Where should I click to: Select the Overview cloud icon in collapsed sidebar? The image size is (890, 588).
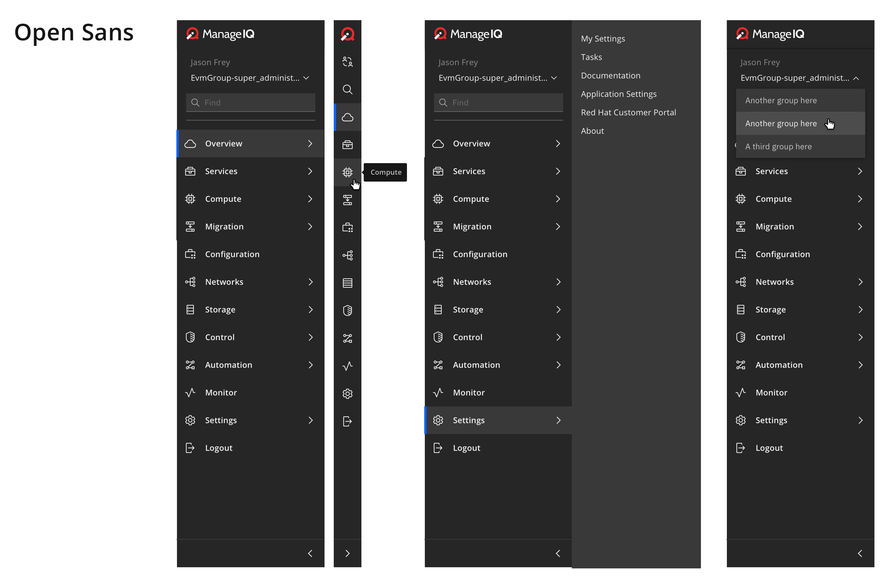click(347, 117)
